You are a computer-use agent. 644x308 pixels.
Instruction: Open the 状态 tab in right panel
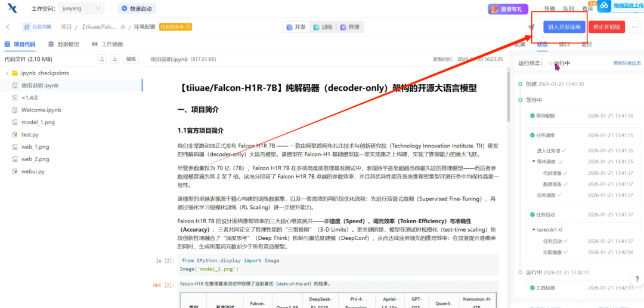pyautogui.click(x=541, y=44)
